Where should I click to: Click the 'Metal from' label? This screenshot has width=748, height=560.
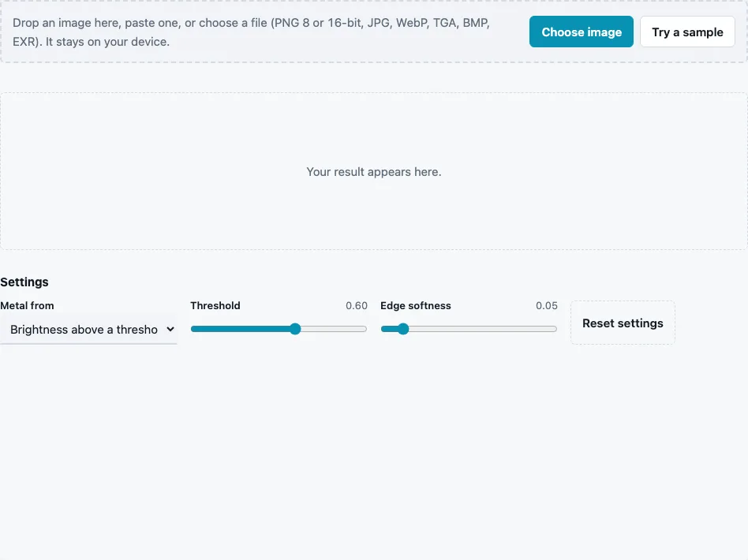[x=27, y=306]
